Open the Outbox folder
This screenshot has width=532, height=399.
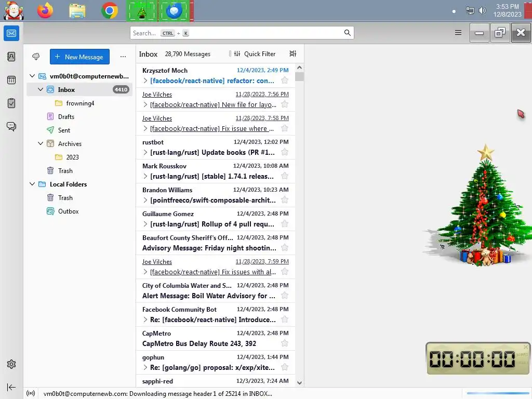(x=79, y=211)
